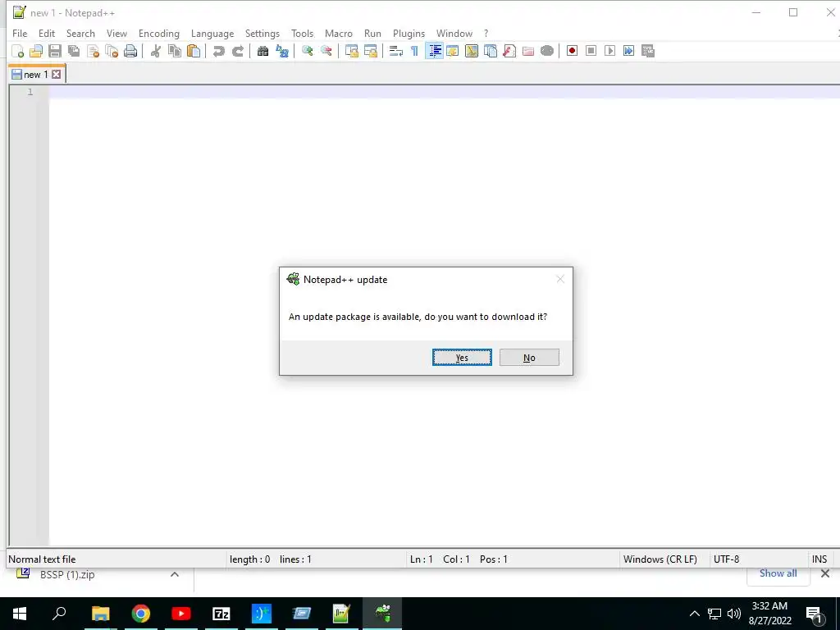840x630 pixels.
Task: Open 7-Zip from the taskbar
Action: [x=221, y=614]
